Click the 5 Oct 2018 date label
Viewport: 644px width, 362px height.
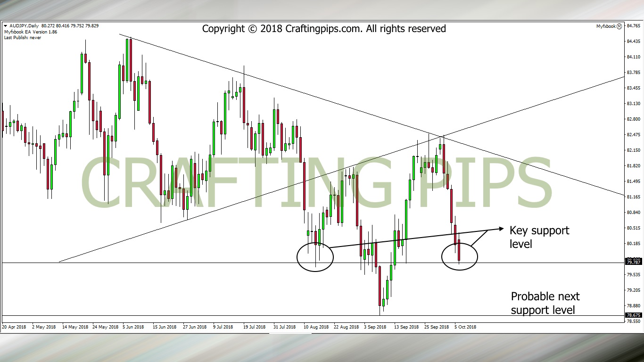click(465, 327)
